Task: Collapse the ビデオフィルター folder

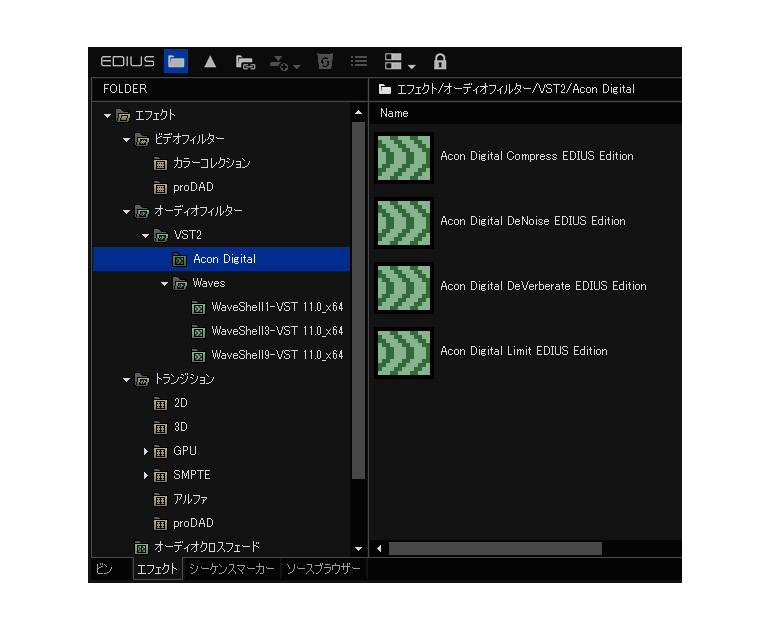Action: click(126, 140)
